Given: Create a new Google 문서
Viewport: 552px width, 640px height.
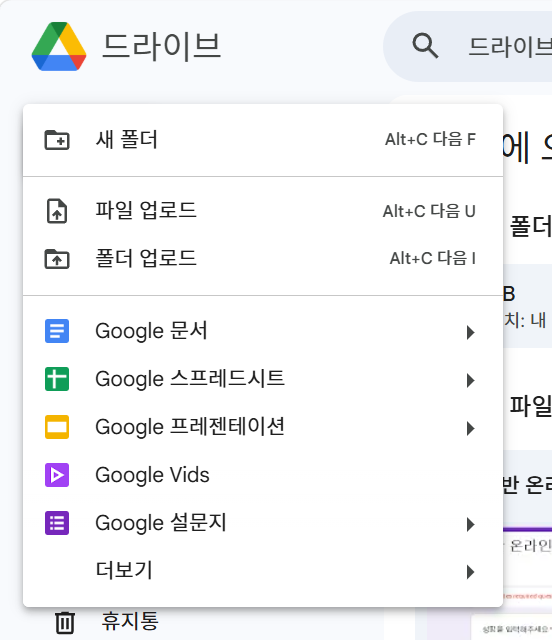Looking at the screenshot, I should [263, 331].
